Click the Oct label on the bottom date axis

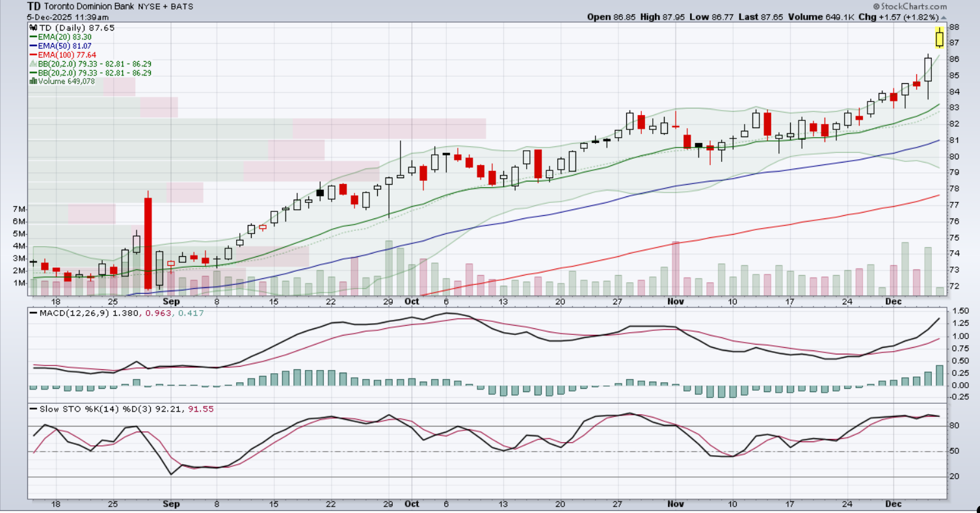pos(412,504)
